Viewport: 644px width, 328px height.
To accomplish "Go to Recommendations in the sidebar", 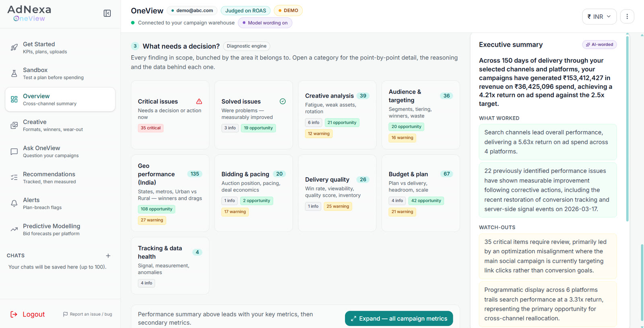I will point(60,177).
